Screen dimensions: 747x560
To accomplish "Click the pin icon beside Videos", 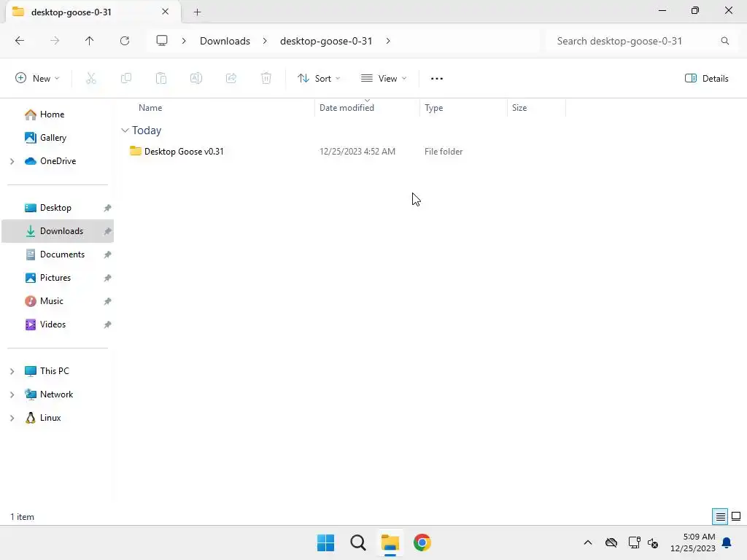I will [x=108, y=324].
